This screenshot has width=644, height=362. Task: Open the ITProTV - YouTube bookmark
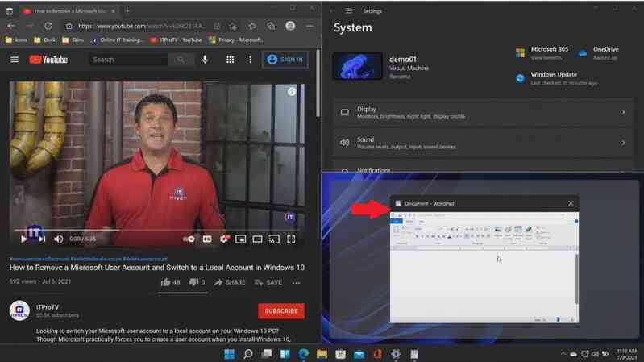point(177,40)
